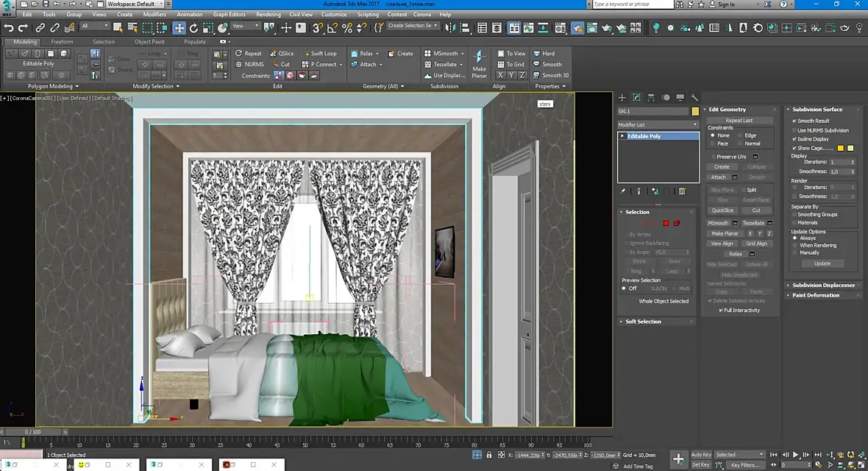The height and width of the screenshot is (471, 868).
Task: Open the Hierarchy command panel tab
Action: [x=651, y=97]
